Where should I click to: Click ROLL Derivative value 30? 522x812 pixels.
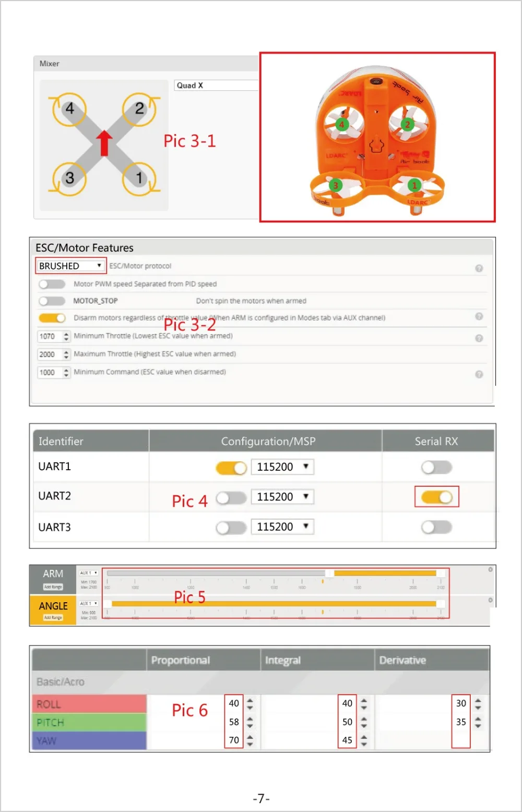(461, 703)
